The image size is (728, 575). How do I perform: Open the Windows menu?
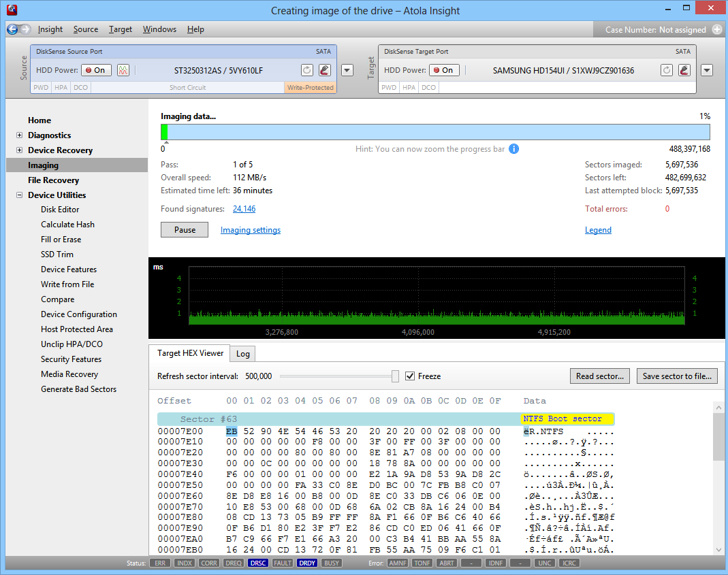160,29
